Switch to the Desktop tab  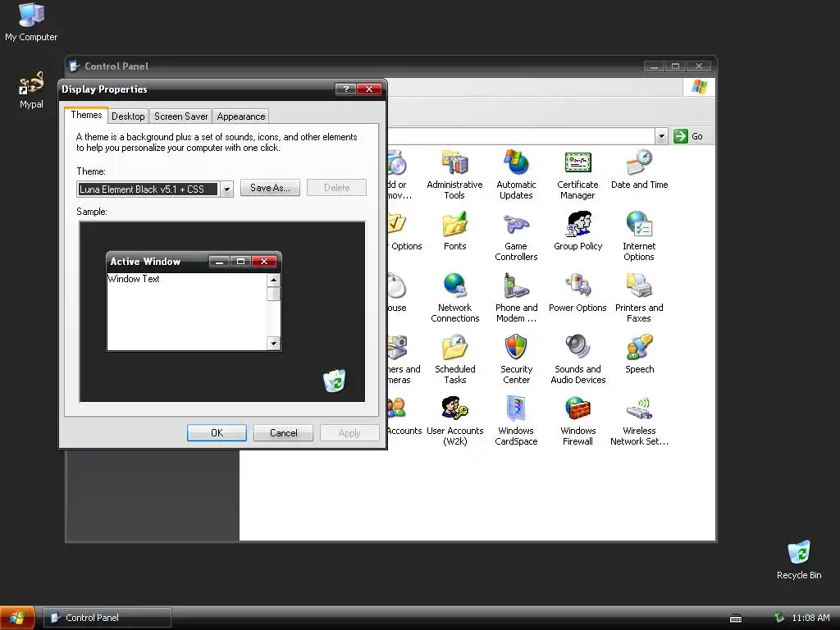click(x=128, y=116)
